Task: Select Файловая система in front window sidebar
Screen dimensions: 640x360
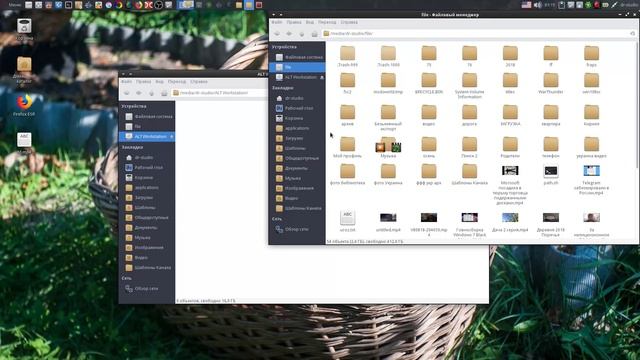Action: point(297,57)
